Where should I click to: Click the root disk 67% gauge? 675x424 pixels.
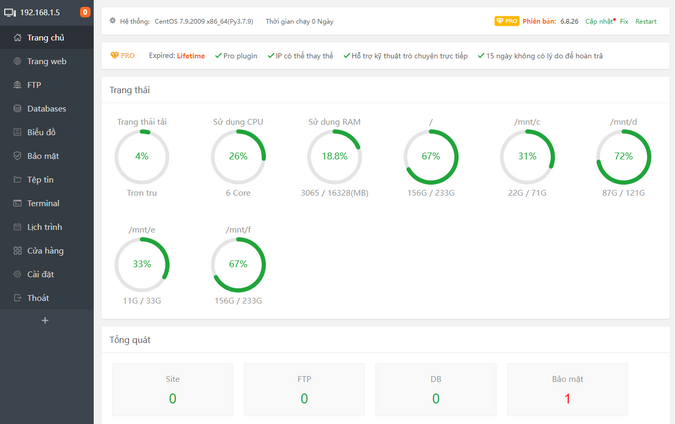point(431,157)
